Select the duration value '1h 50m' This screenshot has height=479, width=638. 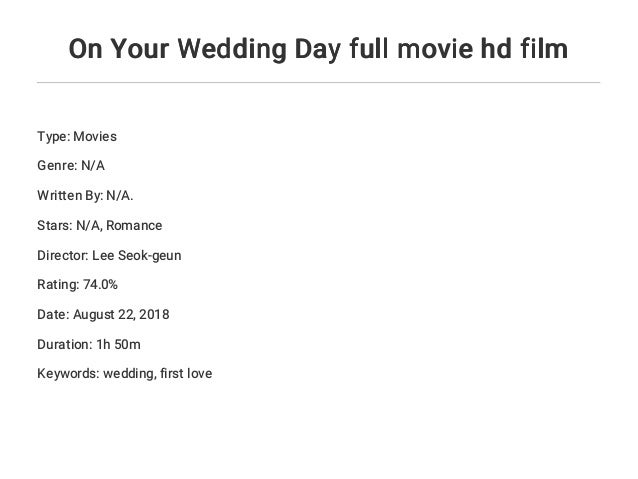(x=119, y=345)
